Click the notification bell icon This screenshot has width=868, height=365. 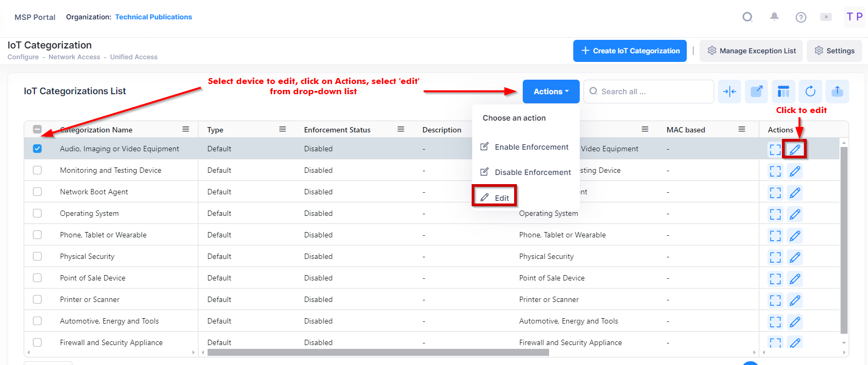pos(774,17)
